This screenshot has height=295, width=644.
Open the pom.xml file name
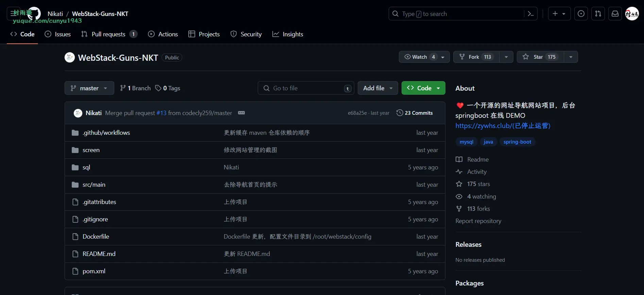coord(94,271)
